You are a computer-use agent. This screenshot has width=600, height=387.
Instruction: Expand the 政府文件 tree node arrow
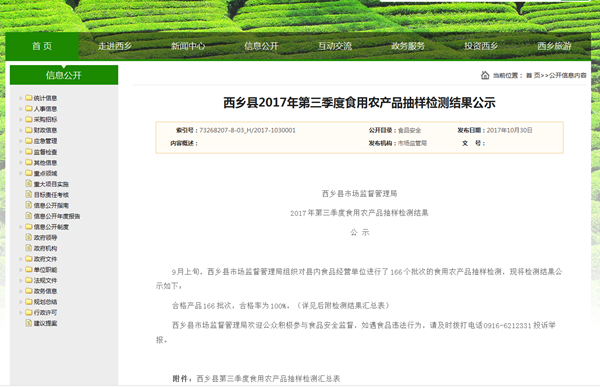click(21, 259)
